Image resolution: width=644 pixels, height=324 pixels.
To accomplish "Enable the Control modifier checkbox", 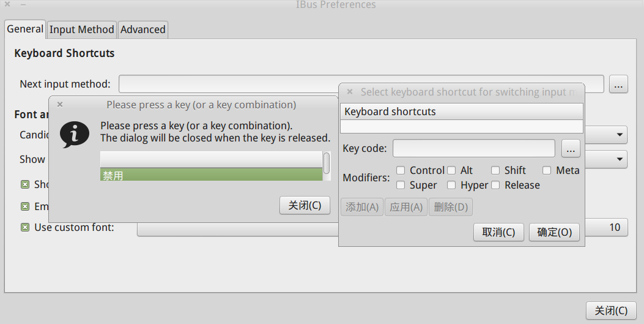I will click(401, 170).
